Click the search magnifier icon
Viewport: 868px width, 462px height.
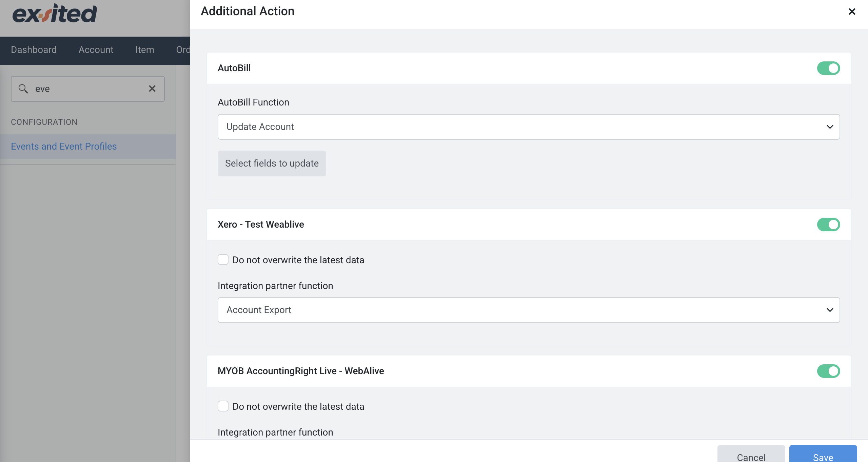[x=23, y=89]
